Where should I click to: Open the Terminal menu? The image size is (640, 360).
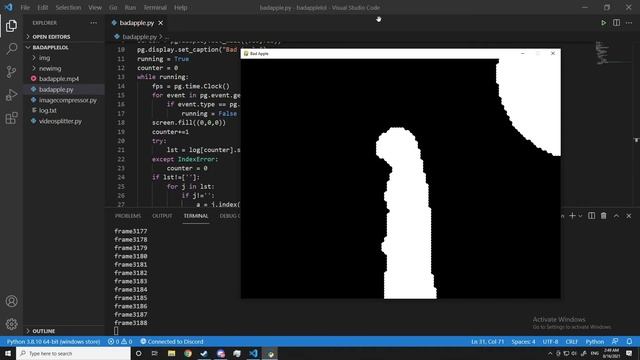(x=155, y=7)
